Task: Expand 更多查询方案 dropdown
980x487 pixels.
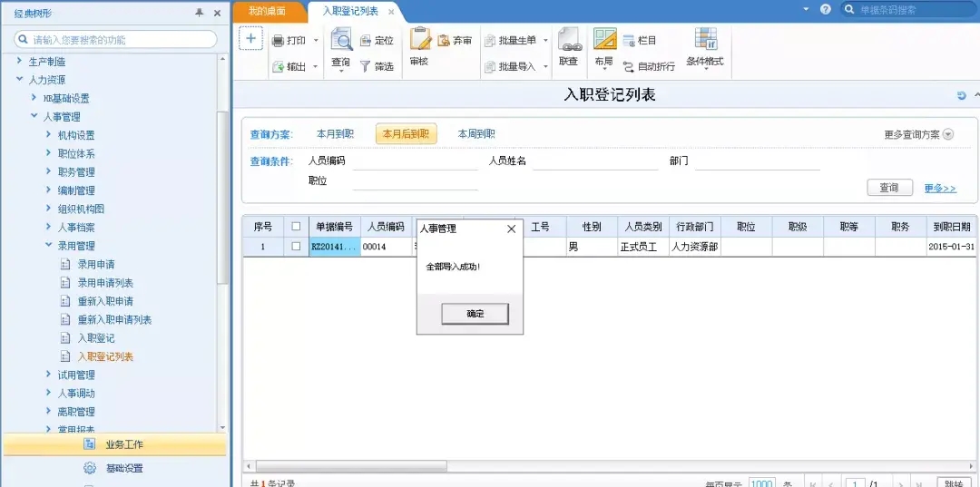Action: 948,134
